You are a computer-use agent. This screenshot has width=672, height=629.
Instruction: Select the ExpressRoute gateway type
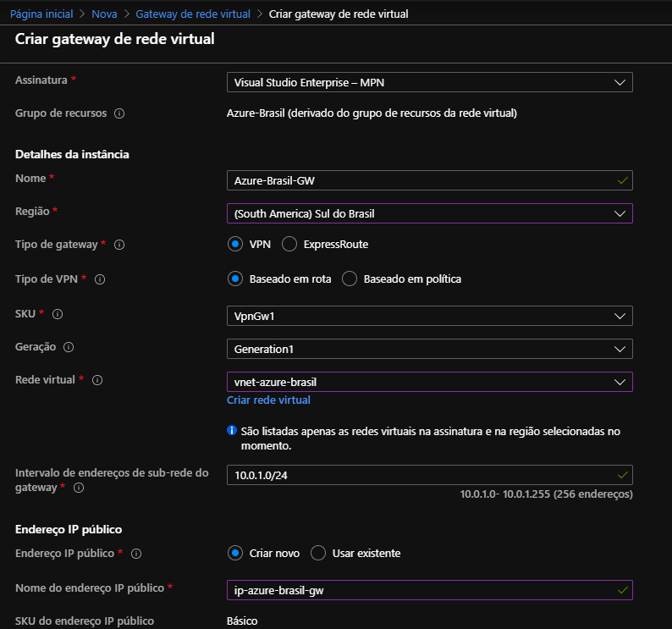click(289, 244)
